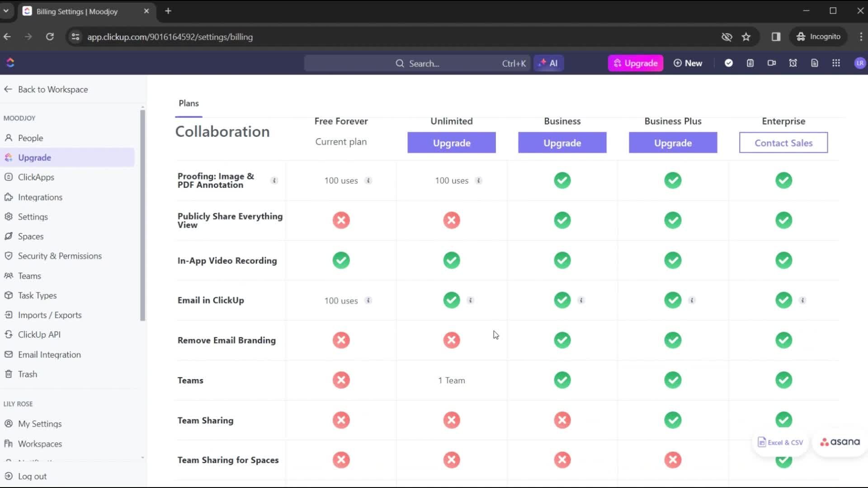
Task: Click the Screen Recording icon in toolbar
Action: tap(771, 63)
